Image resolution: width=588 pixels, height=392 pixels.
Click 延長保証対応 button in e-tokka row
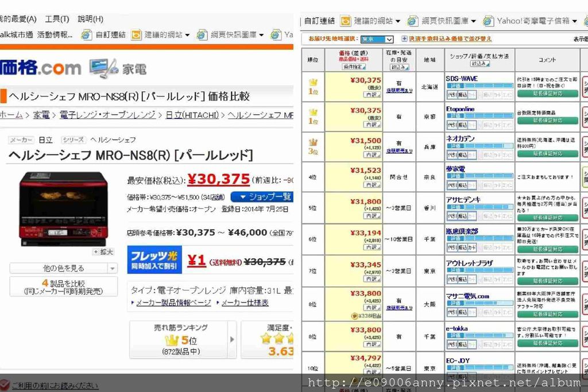[547, 343]
